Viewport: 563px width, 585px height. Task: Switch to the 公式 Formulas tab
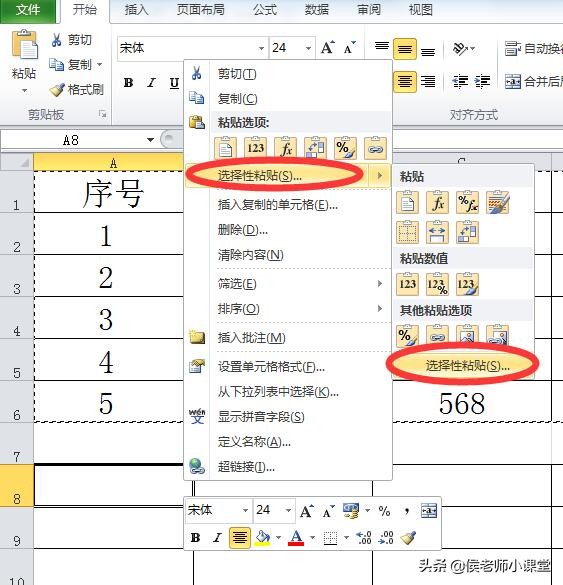tap(265, 9)
